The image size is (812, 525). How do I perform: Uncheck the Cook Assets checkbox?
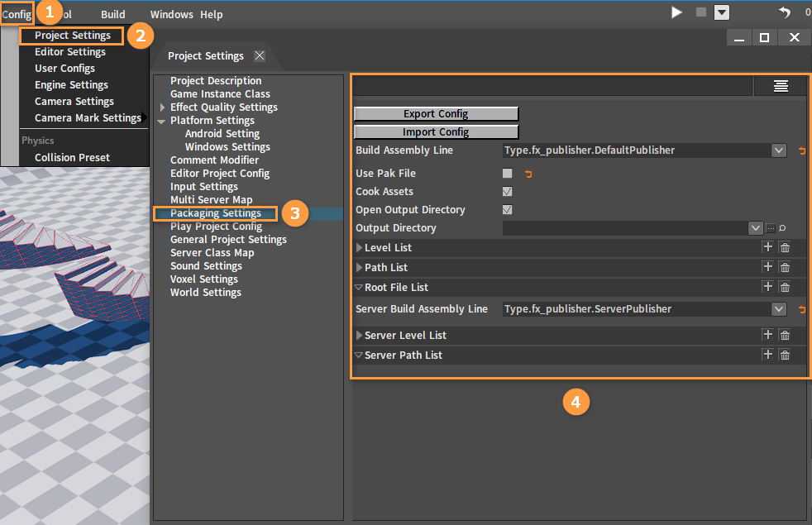[508, 192]
